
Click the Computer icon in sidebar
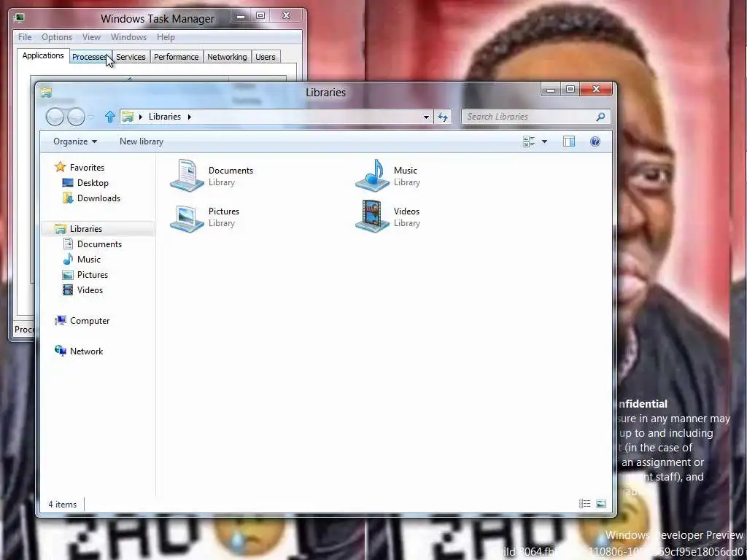[61, 321]
